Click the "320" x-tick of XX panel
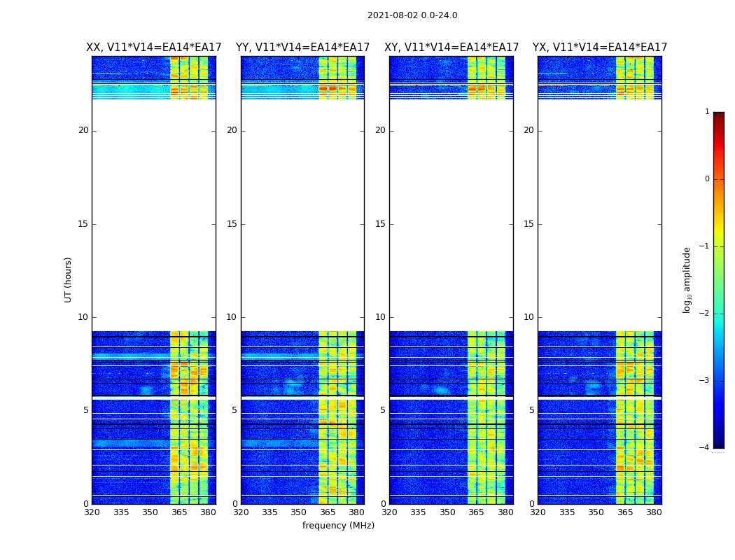The height and width of the screenshot is (560, 735). 92,512
